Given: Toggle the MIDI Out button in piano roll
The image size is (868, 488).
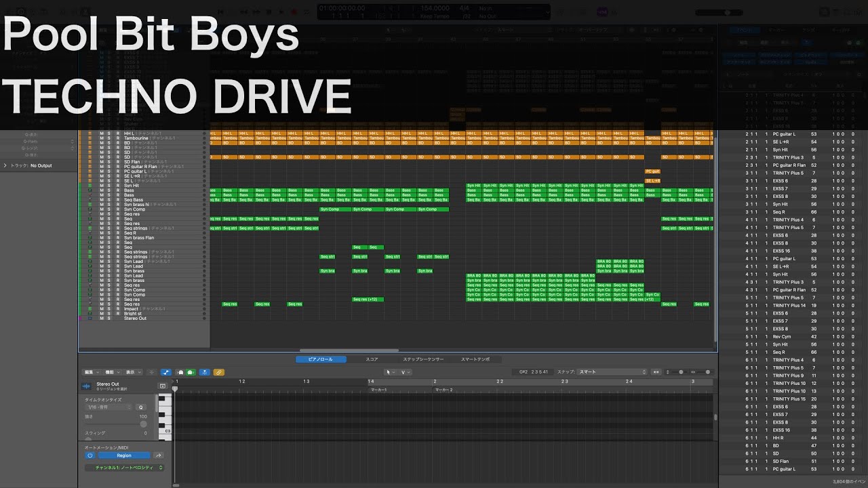Looking at the screenshot, I should click(191, 372).
